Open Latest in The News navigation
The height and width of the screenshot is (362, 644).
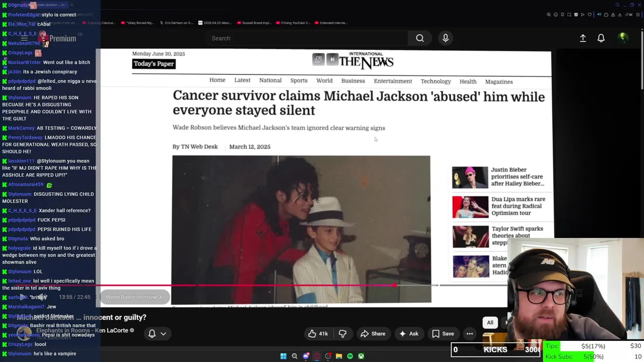click(242, 80)
